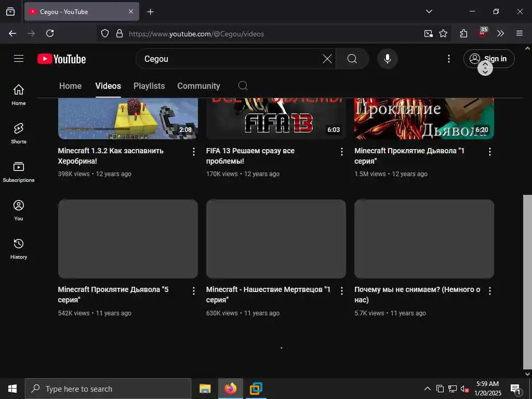The height and width of the screenshot is (399, 532).
Task: Open title Minecraft - Нашествие Мертвецов "1 серия"
Action: (268, 295)
